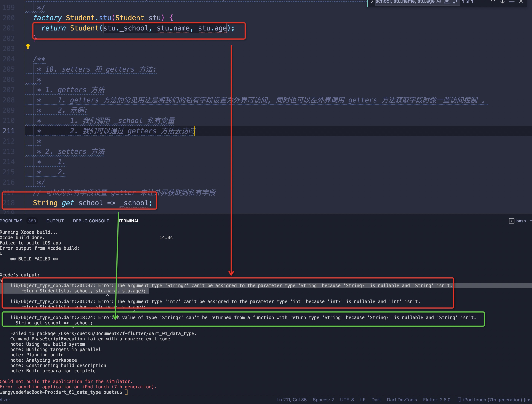Click 'factory' keyword on line 200
This screenshot has width=532, height=404.
pos(47,18)
